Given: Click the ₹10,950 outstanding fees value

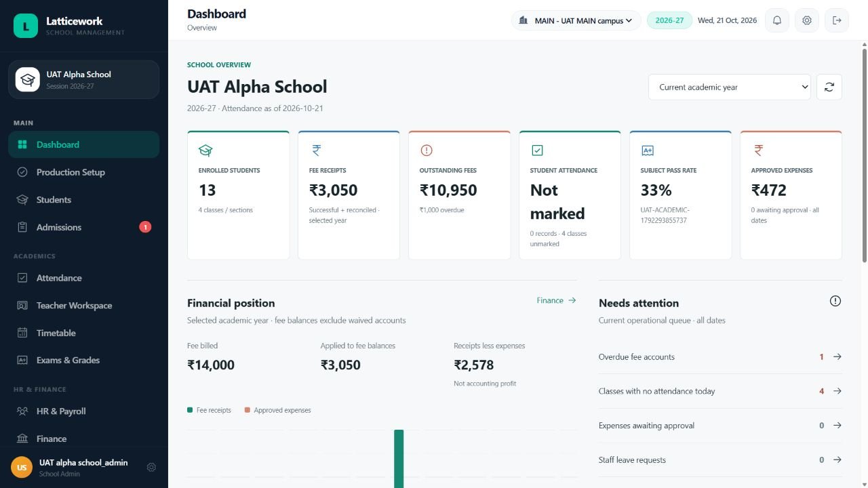Looking at the screenshot, I should pyautogui.click(x=448, y=190).
